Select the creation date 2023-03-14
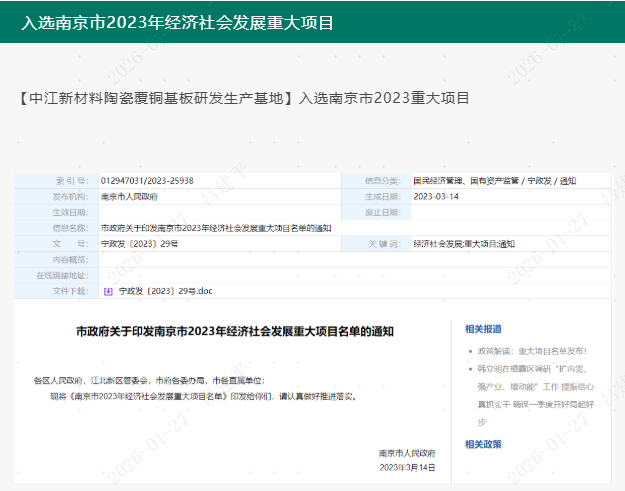625x491 pixels. click(x=436, y=196)
